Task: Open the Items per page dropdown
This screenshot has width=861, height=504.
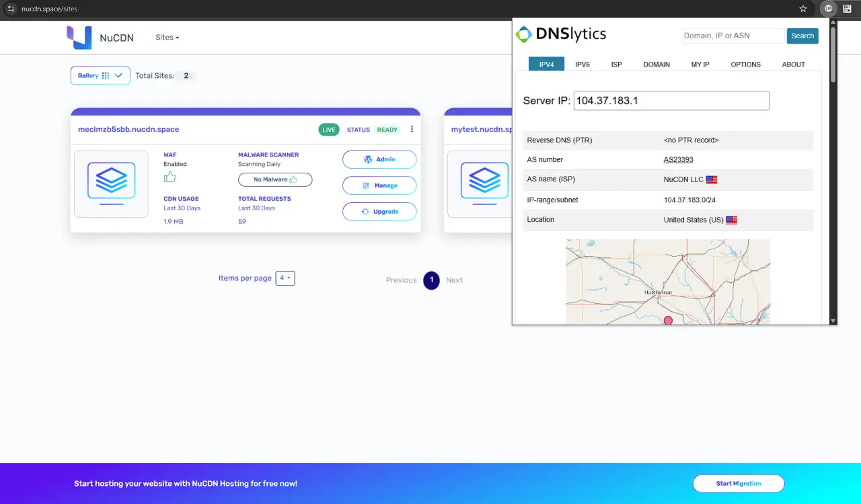Action: point(285,278)
